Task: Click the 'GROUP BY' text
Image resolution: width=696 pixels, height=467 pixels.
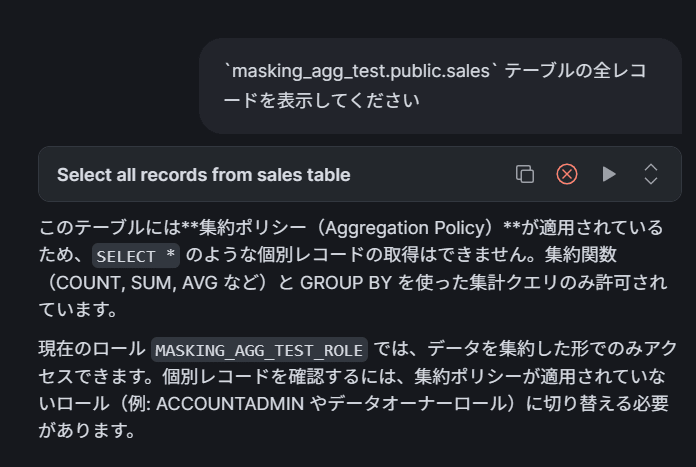Action: tap(346, 283)
